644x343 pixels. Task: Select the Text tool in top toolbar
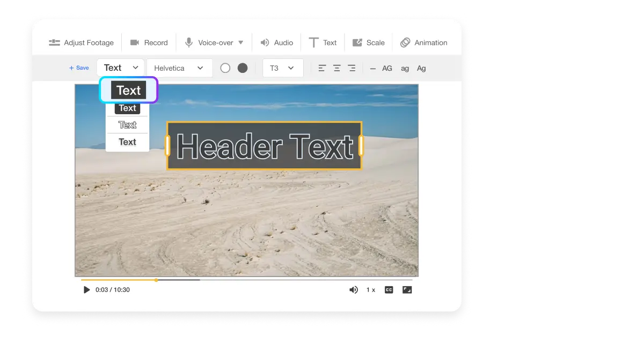323,42
